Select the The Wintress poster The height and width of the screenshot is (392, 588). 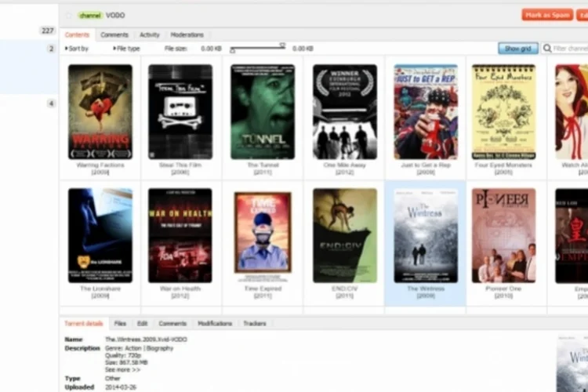pos(426,235)
